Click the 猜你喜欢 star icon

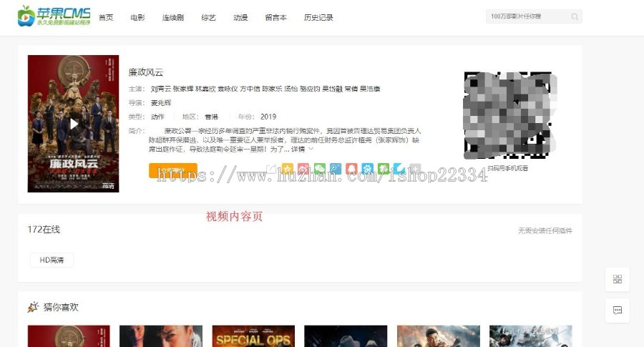click(x=33, y=307)
